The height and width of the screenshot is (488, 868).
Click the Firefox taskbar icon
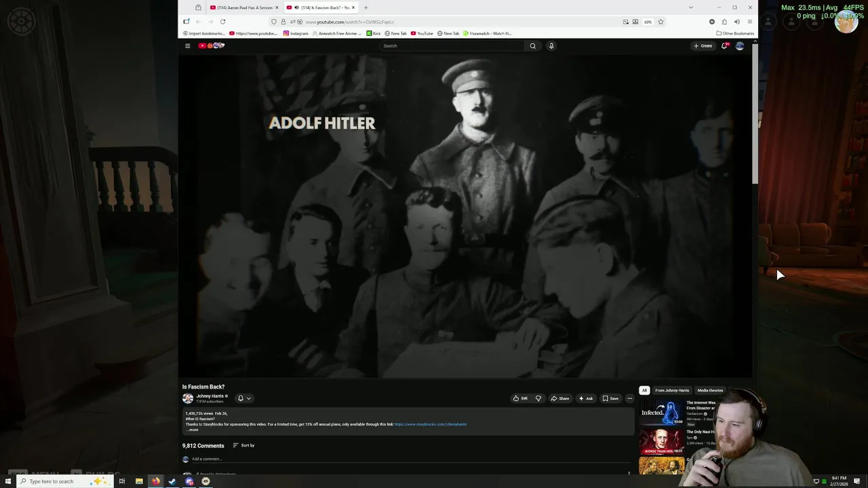pyautogui.click(x=156, y=481)
